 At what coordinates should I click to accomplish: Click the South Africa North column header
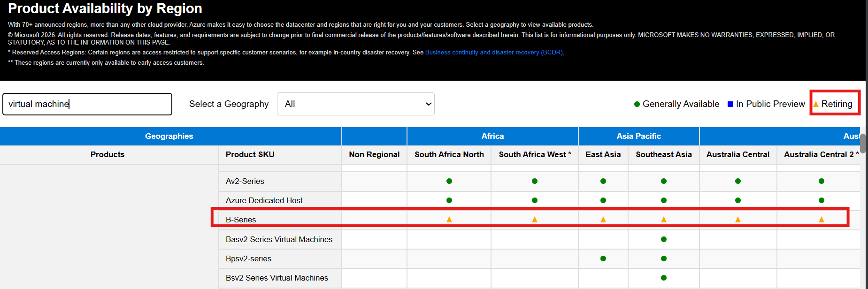click(449, 155)
